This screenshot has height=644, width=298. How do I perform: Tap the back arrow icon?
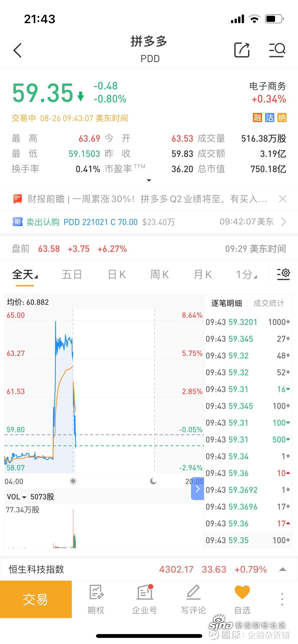tap(17, 50)
